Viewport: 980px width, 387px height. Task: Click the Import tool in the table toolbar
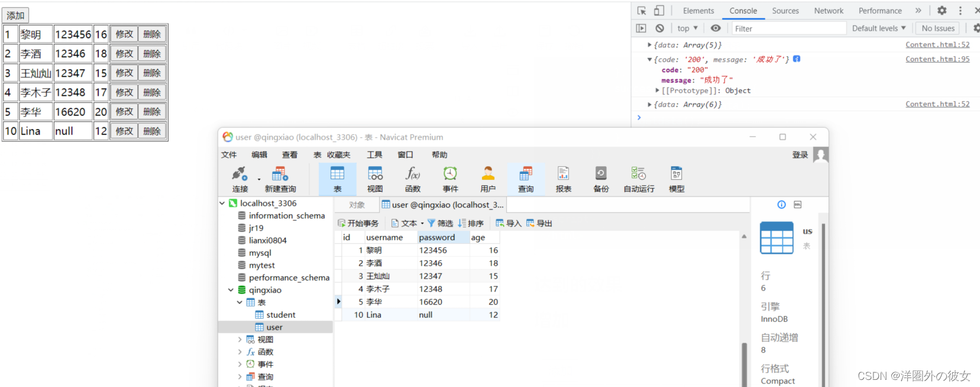[509, 223]
